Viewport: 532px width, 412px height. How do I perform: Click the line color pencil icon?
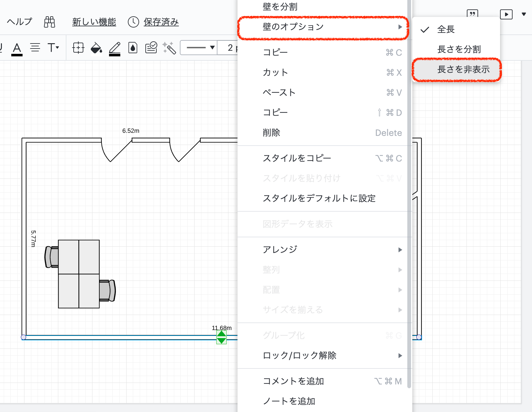point(115,49)
